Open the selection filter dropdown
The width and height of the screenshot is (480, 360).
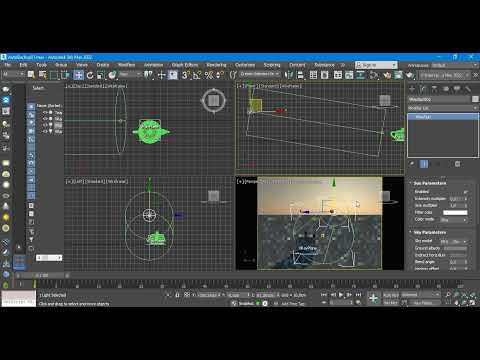pyautogui.click(x=13, y=75)
